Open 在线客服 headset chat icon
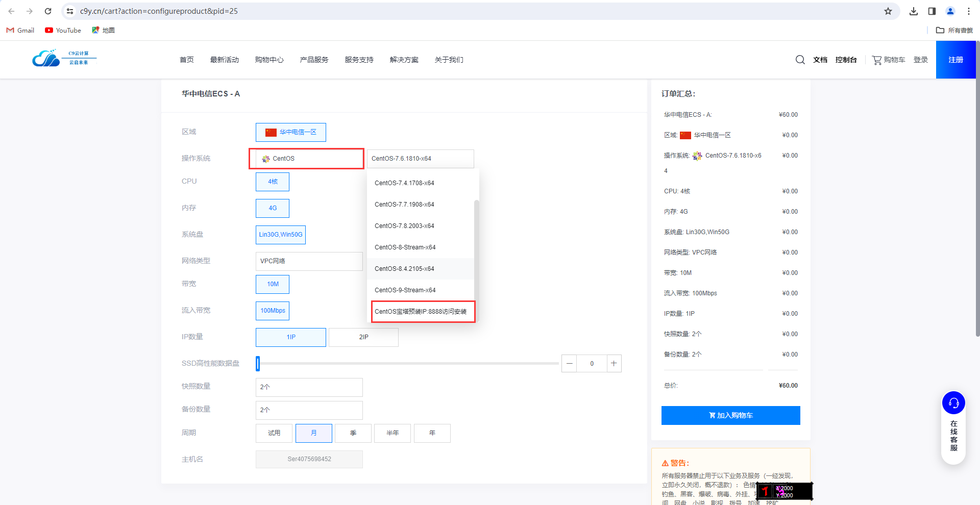980x505 pixels. (x=953, y=403)
